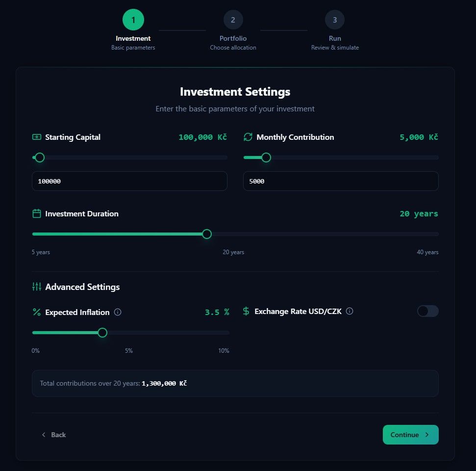The height and width of the screenshot is (471, 476).
Task: Click the calendar icon for Investment Duration
Action: pos(36,213)
